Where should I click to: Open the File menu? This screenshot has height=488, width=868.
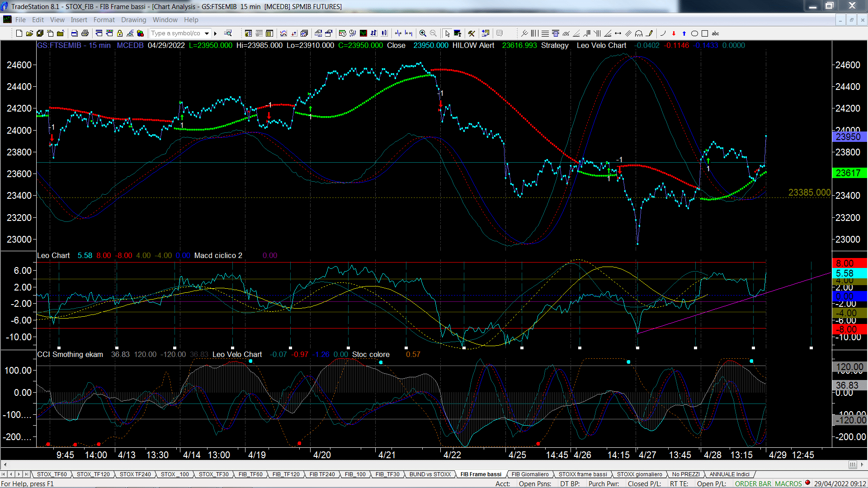coord(20,20)
